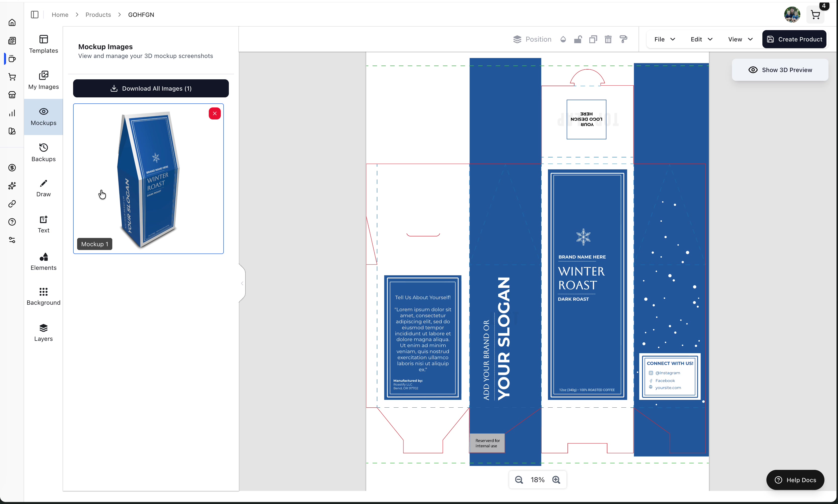Switch to the Templates panel tab
838x504 pixels.
pyautogui.click(x=43, y=44)
